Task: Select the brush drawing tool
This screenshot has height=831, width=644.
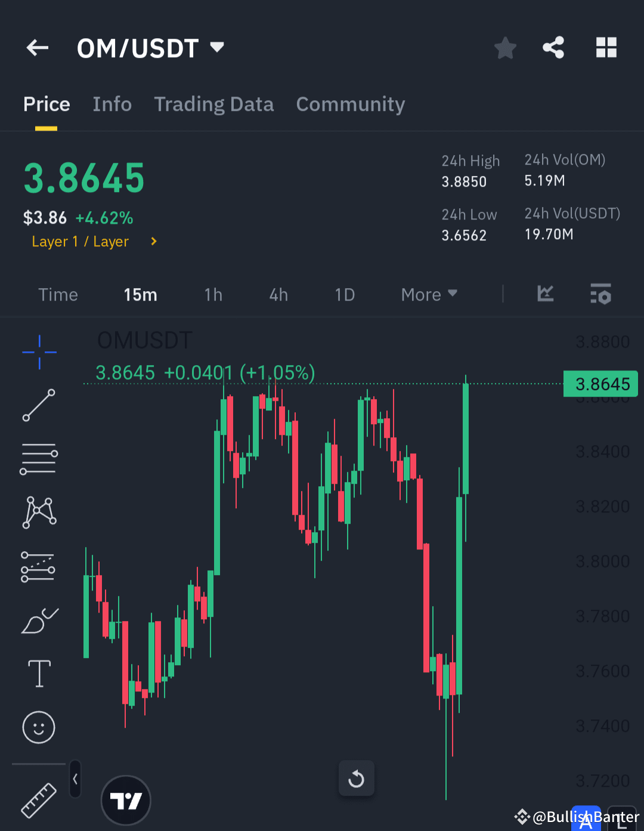Action: click(39, 620)
